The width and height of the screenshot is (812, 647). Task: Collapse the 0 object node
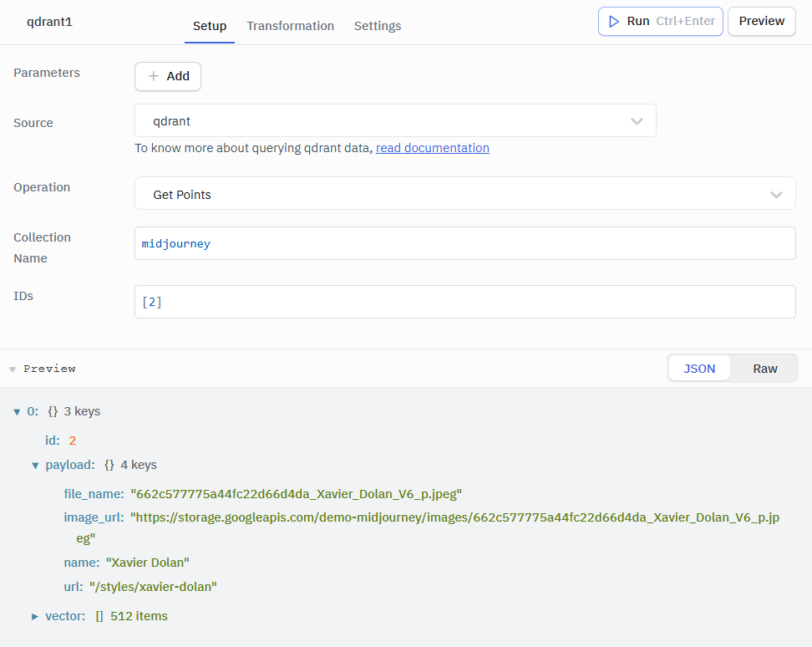[17, 412]
